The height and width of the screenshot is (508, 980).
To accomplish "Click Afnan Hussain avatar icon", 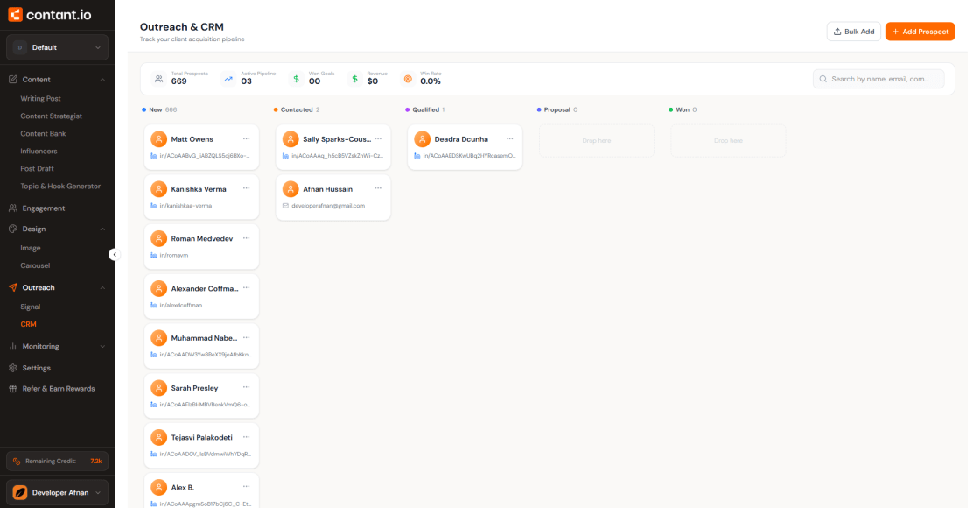I will pyautogui.click(x=290, y=189).
